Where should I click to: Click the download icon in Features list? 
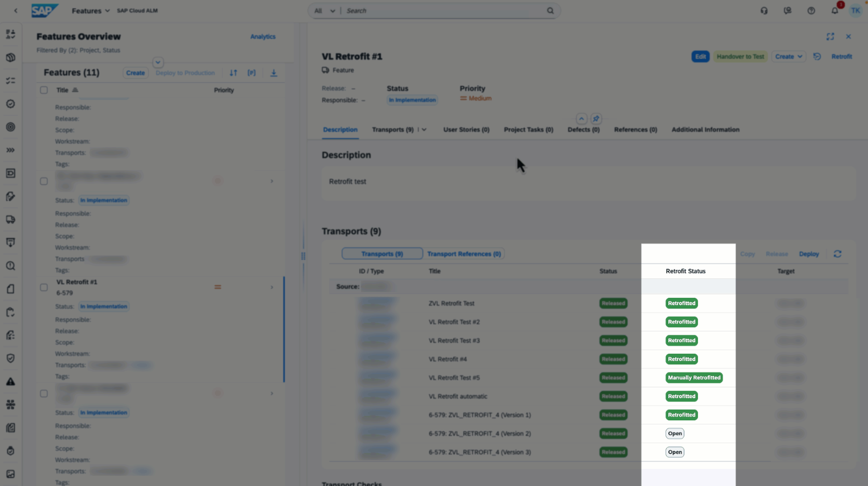[x=274, y=73]
